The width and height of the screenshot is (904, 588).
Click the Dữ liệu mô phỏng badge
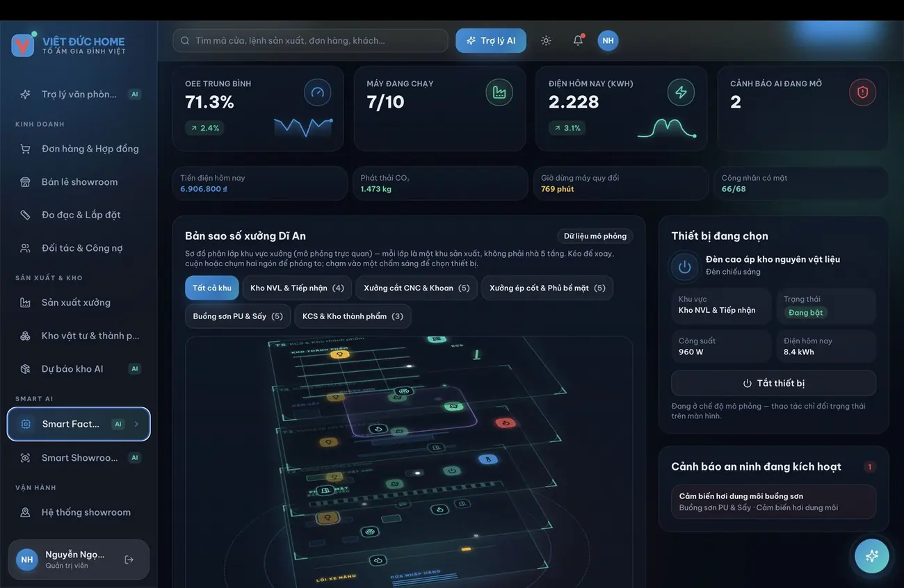click(x=595, y=236)
